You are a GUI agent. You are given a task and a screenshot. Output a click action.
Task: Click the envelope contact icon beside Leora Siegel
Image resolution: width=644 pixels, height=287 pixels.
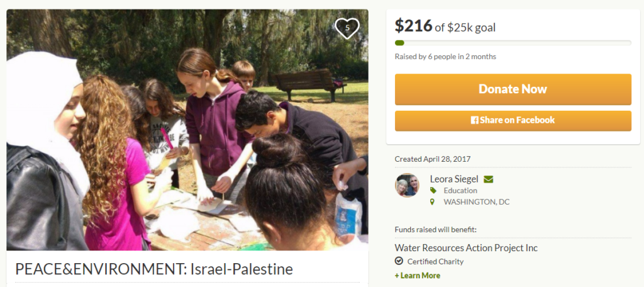488,179
